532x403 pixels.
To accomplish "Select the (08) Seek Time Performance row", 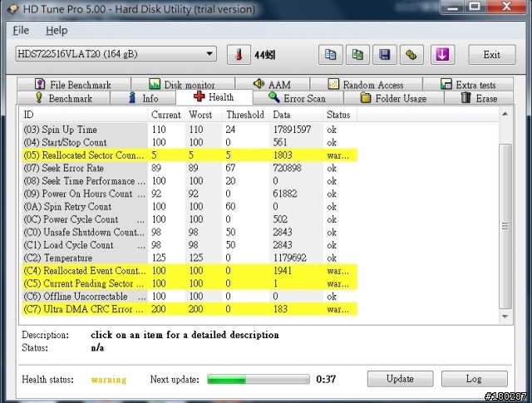I will point(190,181).
